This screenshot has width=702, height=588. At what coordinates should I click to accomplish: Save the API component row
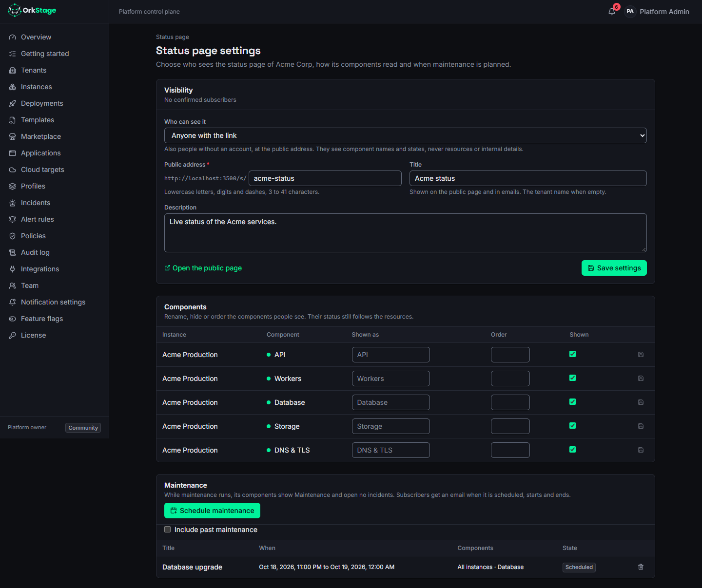pyautogui.click(x=641, y=355)
